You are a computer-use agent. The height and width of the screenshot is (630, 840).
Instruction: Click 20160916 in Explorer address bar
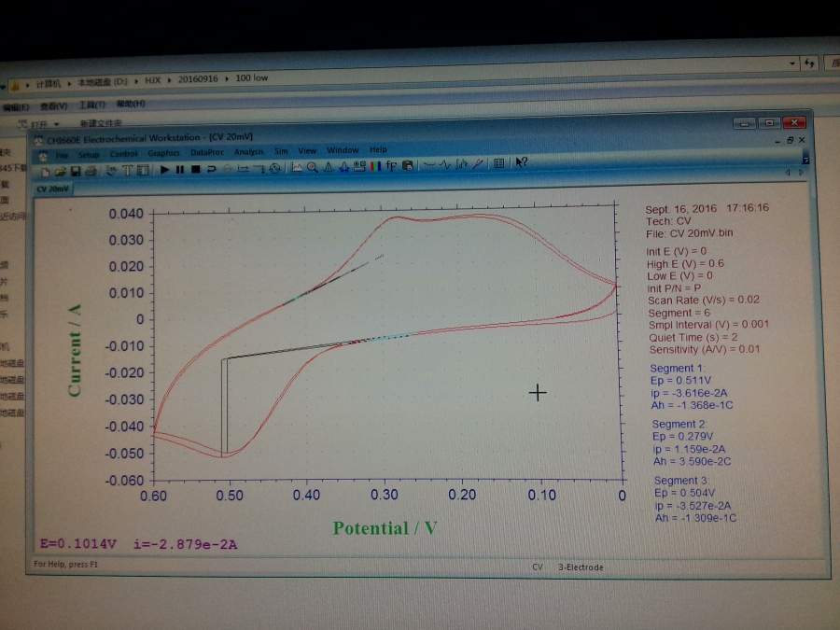pyautogui.click(x=198, y=79)
